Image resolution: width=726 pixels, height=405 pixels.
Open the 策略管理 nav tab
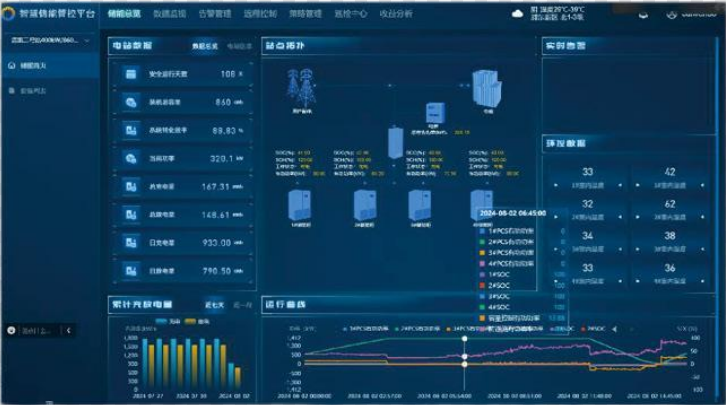[305, 14]
